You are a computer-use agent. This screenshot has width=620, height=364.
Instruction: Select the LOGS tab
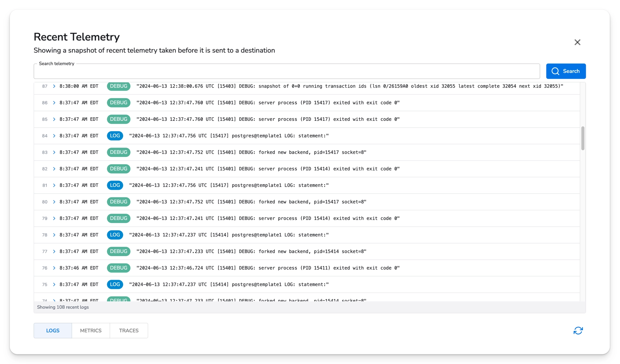pyautogui.click(x=53, y=330)
